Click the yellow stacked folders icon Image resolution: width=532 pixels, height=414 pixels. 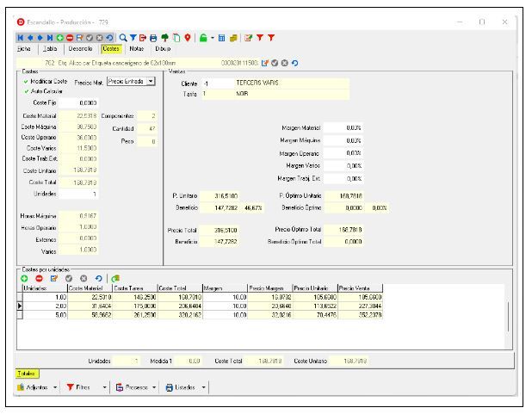233,38
